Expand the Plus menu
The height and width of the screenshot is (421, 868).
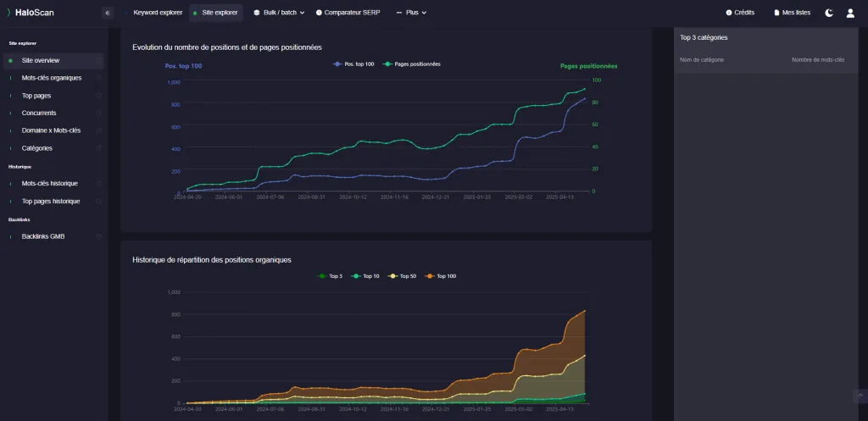[x=411, y=13]
